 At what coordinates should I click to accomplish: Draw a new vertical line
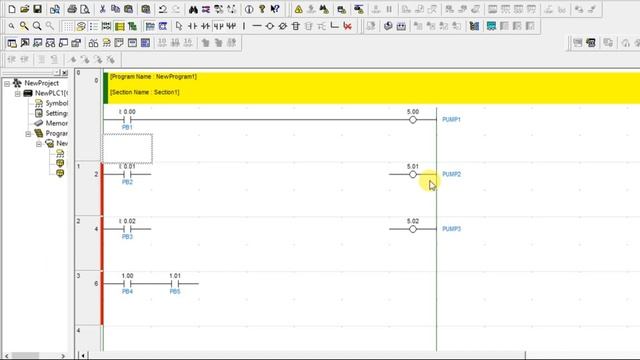244,26
